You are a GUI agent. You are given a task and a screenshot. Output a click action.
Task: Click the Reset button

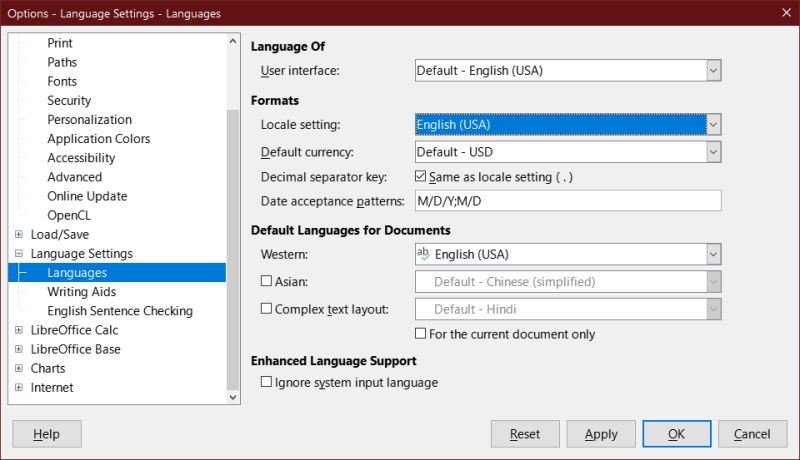pos(525,434)
